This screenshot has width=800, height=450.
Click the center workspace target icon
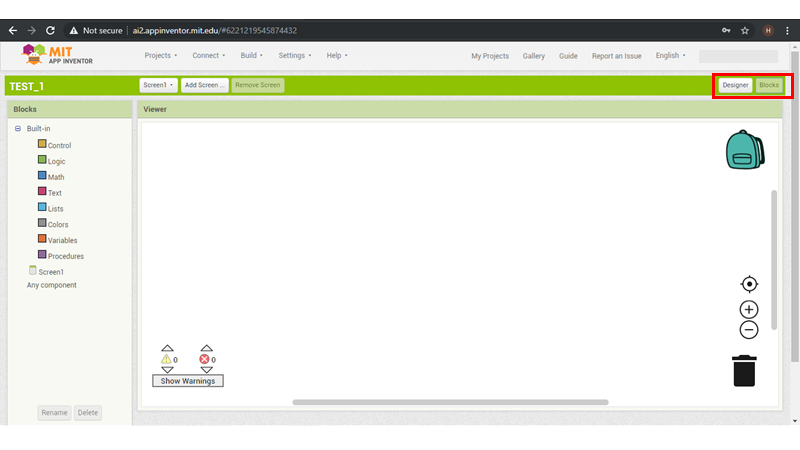coord(749,284)
